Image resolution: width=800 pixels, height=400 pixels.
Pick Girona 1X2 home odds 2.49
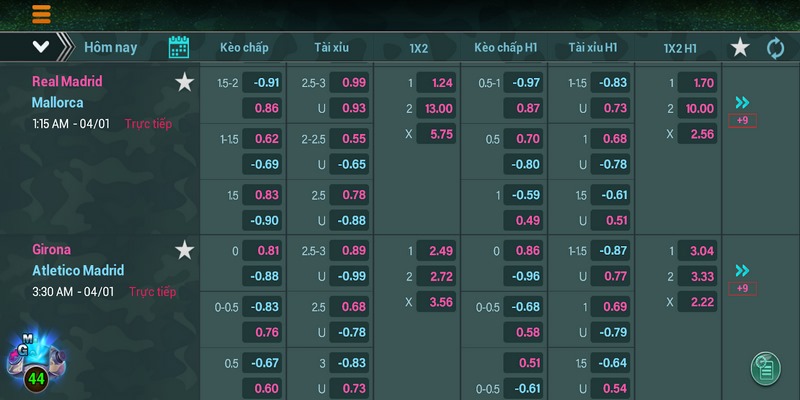pyautogui.click(x=436, y=251)
